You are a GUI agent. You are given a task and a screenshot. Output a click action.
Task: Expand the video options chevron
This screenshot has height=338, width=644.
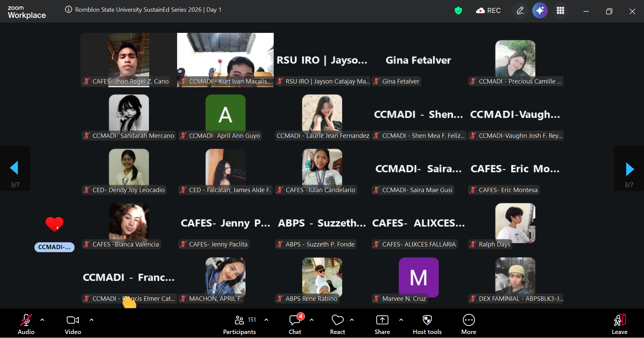coord(92,320)
